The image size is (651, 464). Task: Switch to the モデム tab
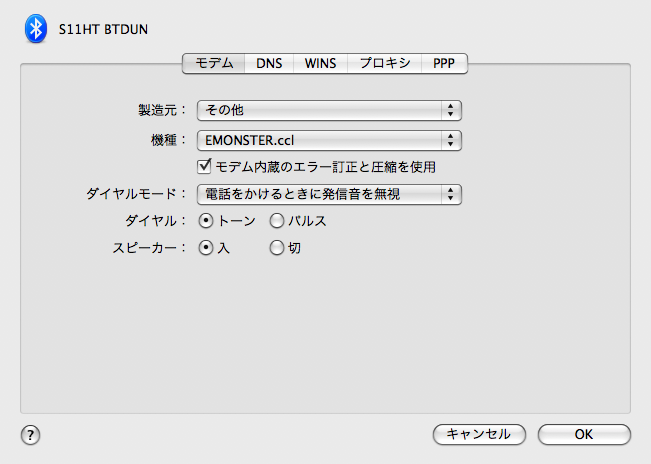(214, 62)
